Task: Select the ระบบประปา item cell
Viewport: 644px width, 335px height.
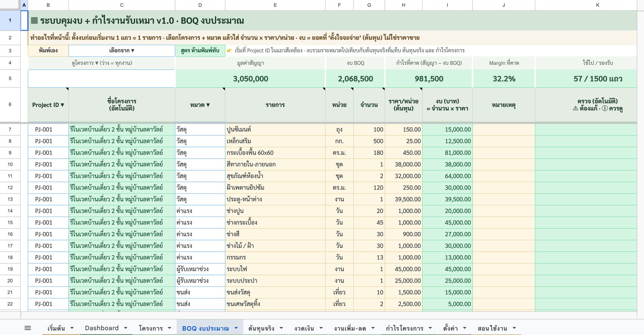Action: 275,281
